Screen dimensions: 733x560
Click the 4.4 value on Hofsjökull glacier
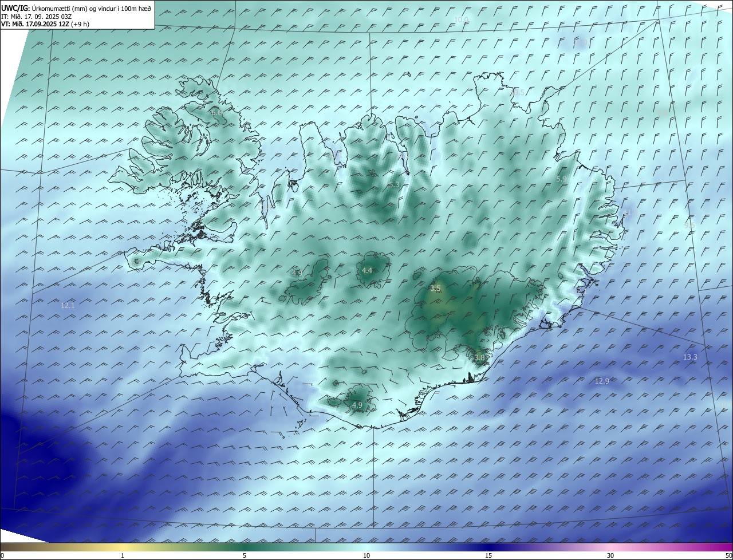367,270
